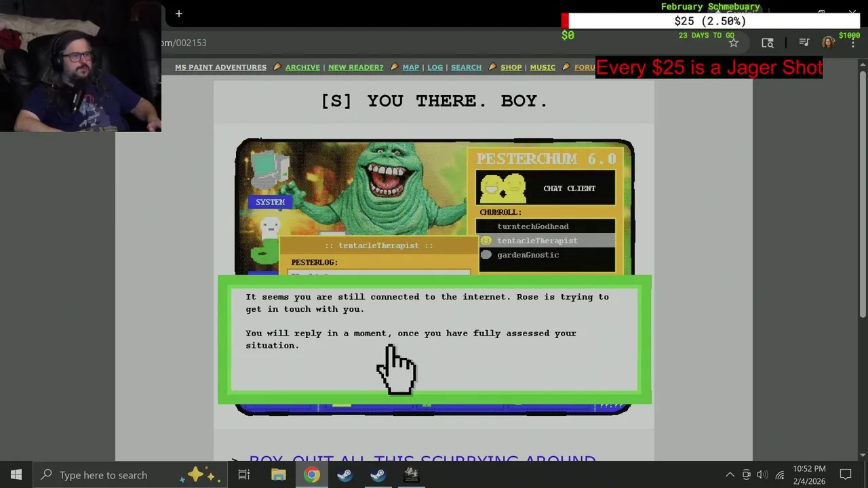The width and height of the screenshot is (868, 488).
Task: Open the MAP link
Action: click(410, 67)
